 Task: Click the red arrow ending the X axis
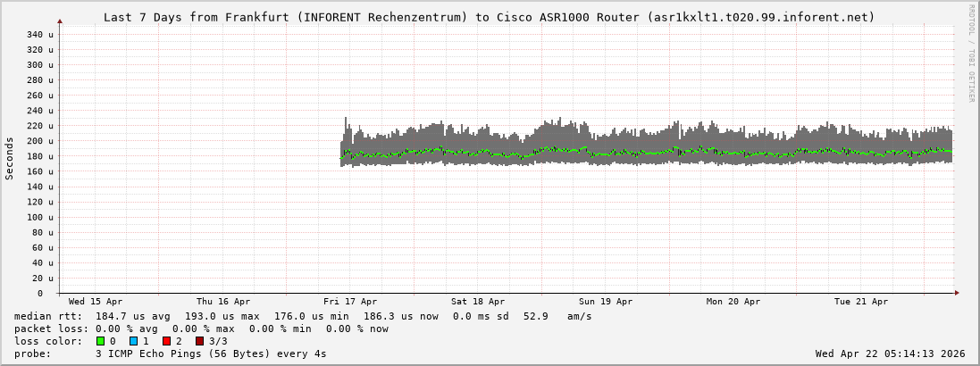(x=956, y=293)
